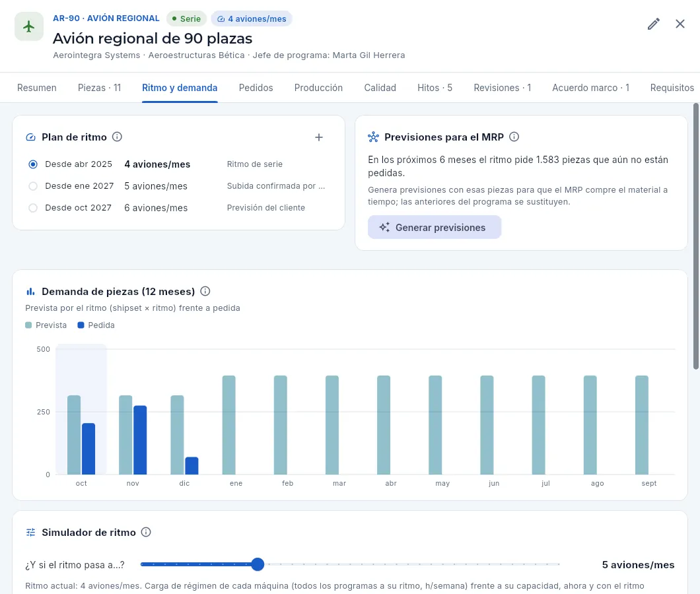
Task: Show info for Previsiones para el MRP
Action: pos(514,137)
